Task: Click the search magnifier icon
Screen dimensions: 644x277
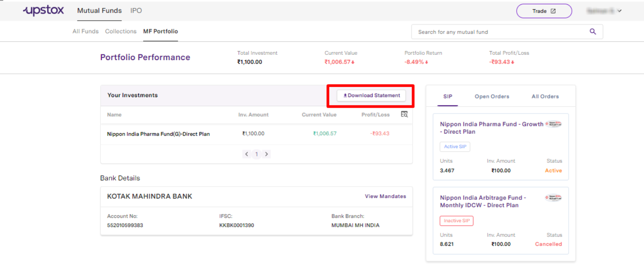Action: (593, 32)
